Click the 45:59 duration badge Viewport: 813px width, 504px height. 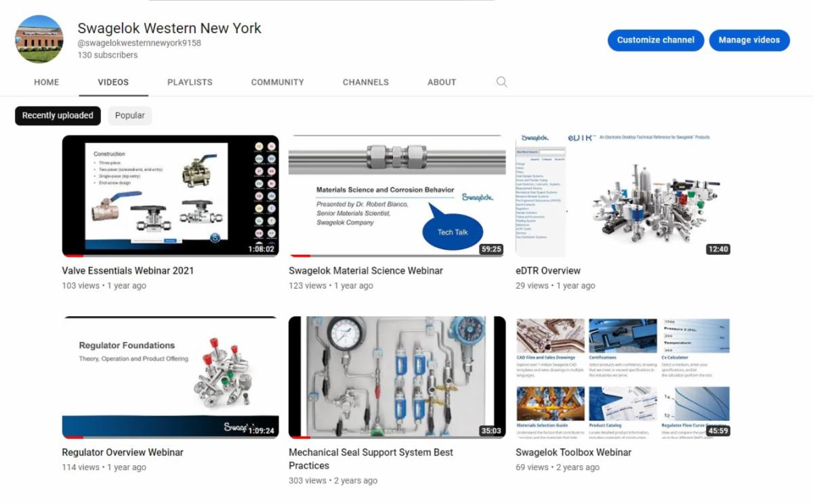pyautogui.click(x=718, y=431)
